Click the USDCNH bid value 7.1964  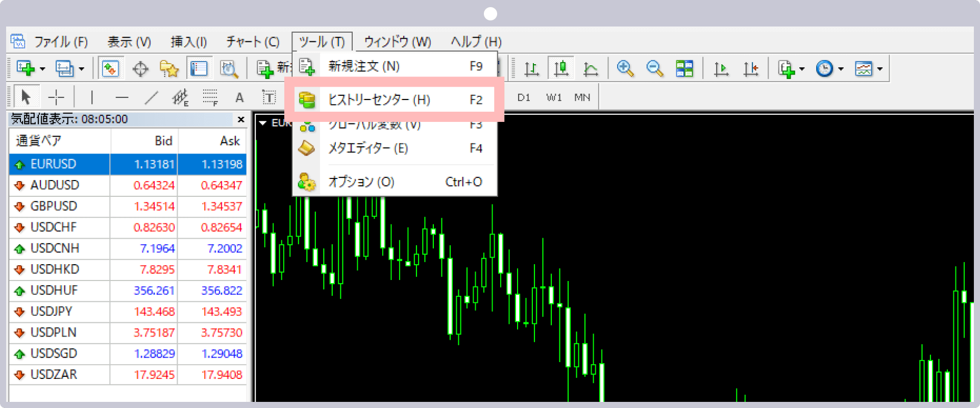pos(157,248)
